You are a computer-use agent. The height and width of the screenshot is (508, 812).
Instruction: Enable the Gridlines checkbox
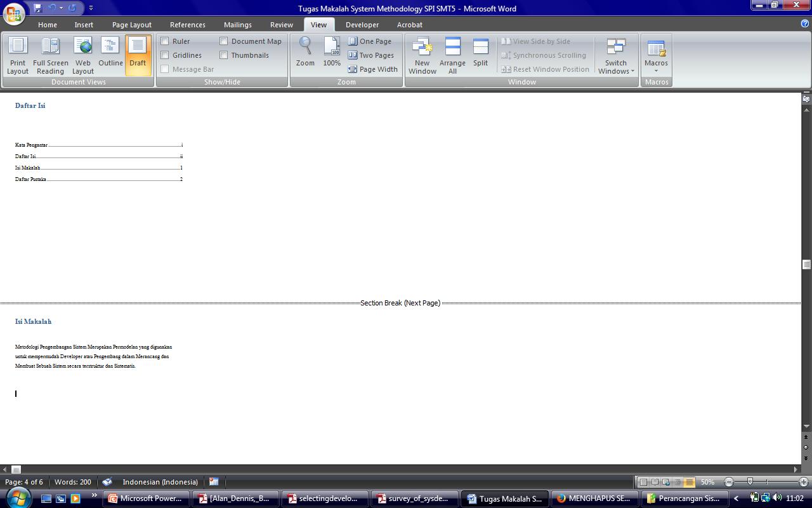(x=165, y=55)
